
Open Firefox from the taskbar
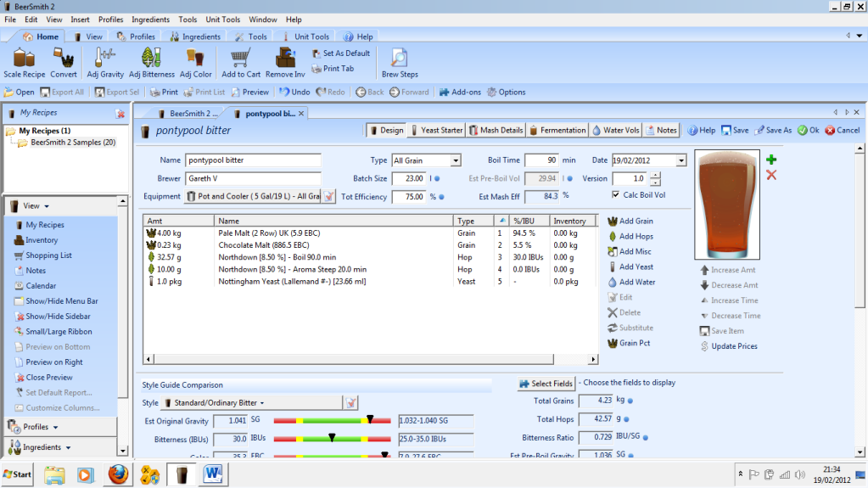pyautogui.click(x=118, y=474)
